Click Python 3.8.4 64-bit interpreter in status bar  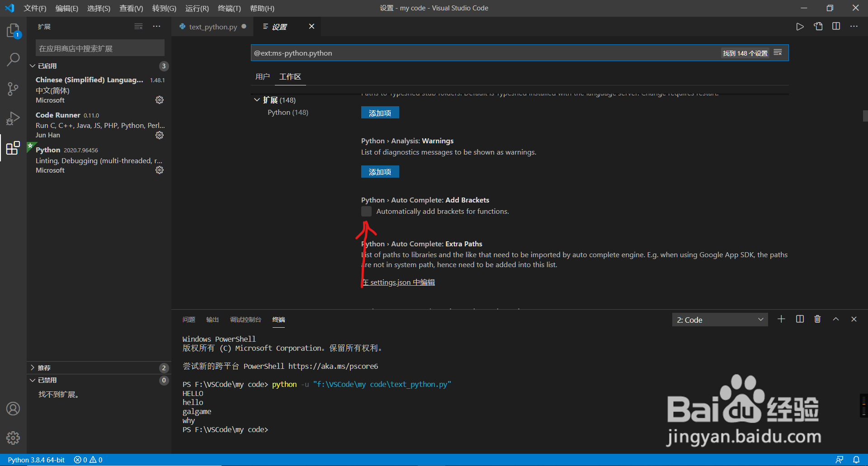36,460
